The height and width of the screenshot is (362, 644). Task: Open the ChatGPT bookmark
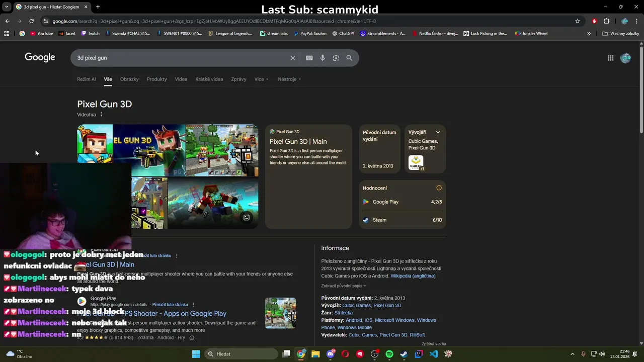pyautogui.click(x=344, y=34)
